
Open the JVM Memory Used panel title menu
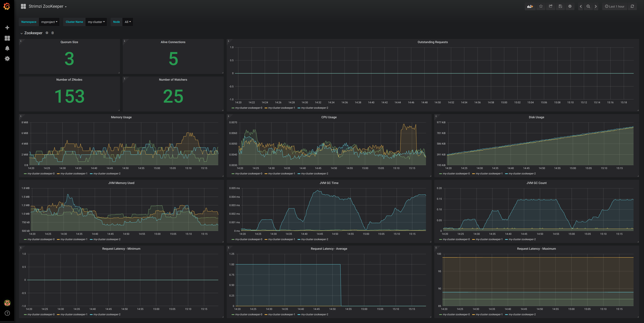point(121,183)
